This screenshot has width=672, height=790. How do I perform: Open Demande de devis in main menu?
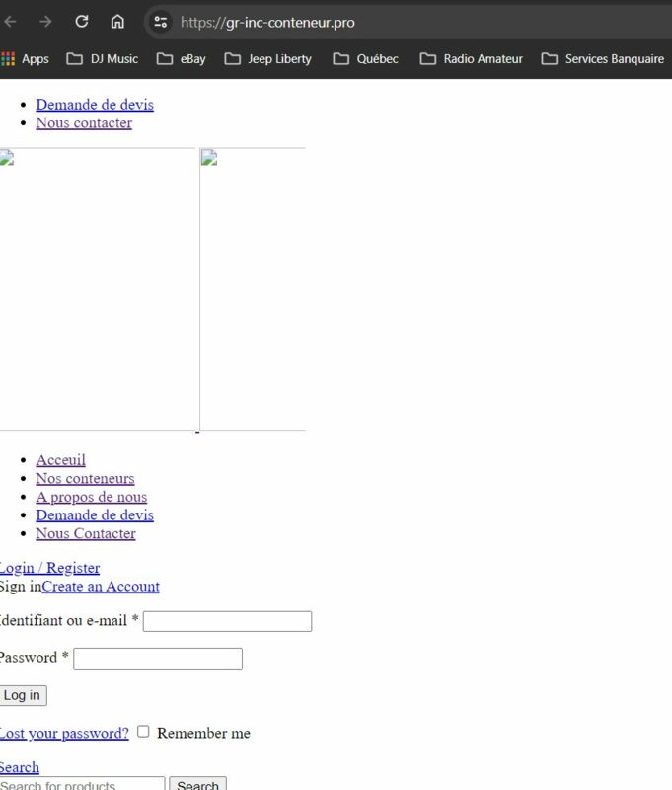(95, 514)
